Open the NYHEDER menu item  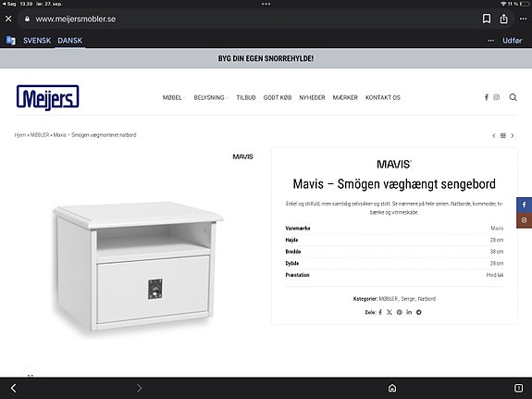pyautogui.click(x=312, y=97)
